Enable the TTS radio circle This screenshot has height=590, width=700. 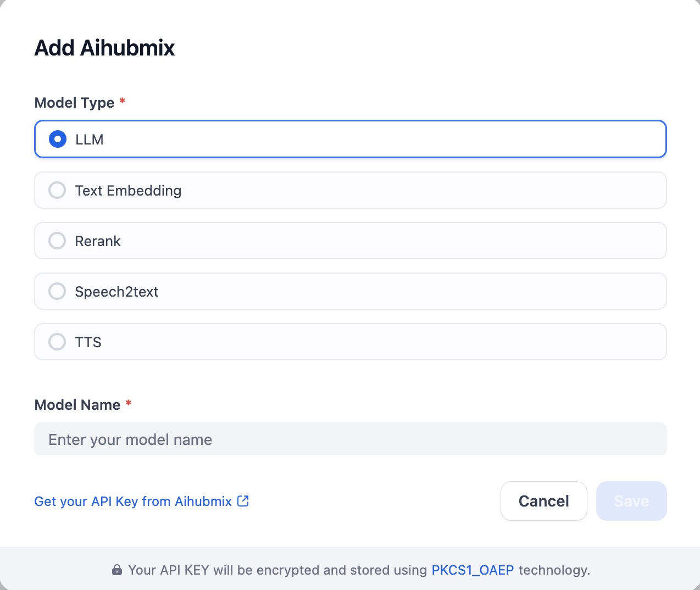click(57, 342)
